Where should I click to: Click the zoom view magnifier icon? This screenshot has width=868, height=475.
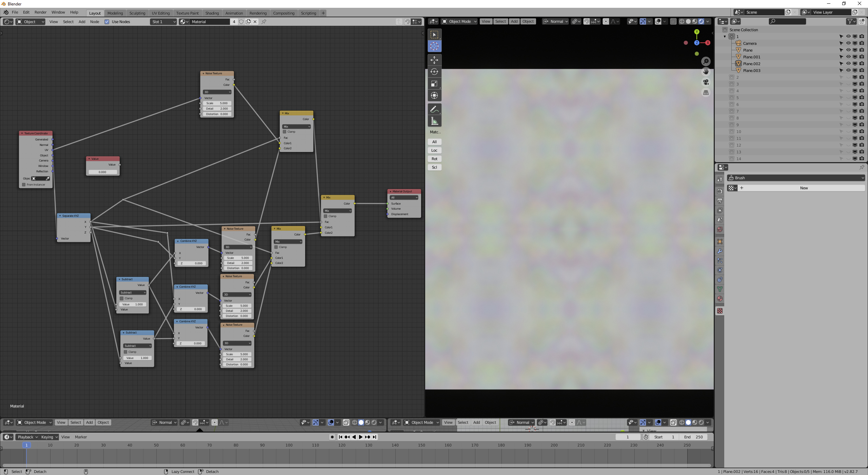[706, 61]
